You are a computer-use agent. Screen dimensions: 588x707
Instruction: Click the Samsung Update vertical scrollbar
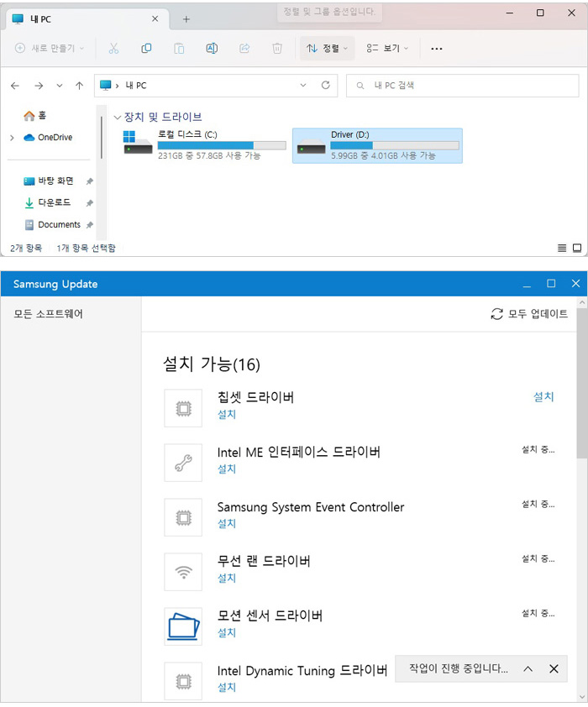pyautogui.click(x=581, y=383)
